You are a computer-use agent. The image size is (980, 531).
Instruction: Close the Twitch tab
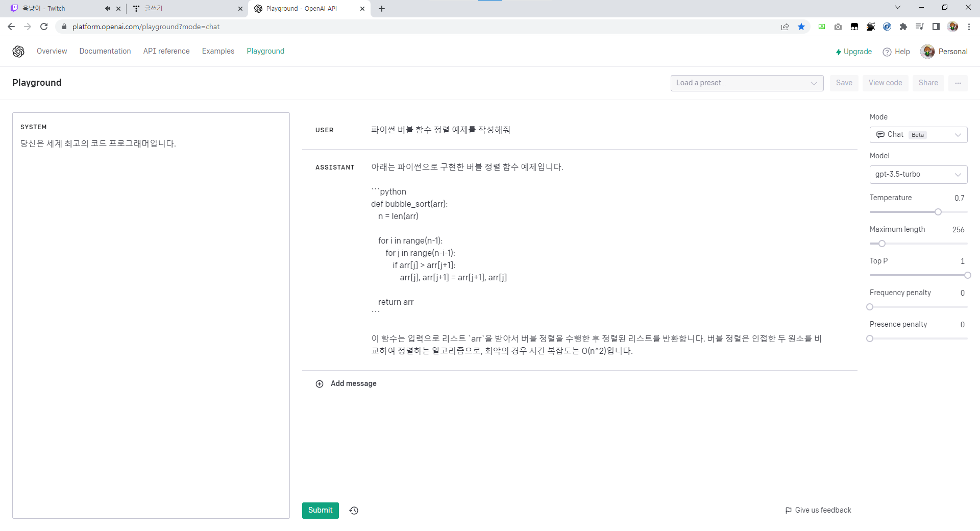coord(118,9)
